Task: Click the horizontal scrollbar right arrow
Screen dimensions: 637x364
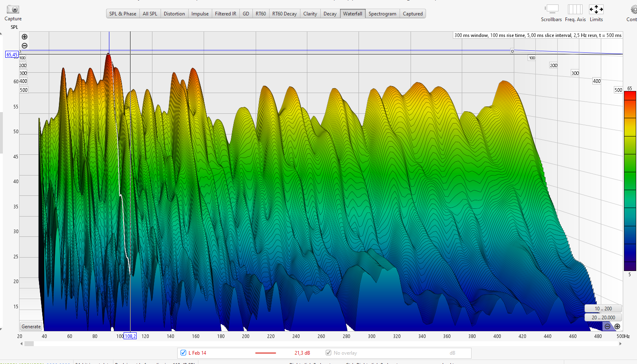Action: pos(620,344)
